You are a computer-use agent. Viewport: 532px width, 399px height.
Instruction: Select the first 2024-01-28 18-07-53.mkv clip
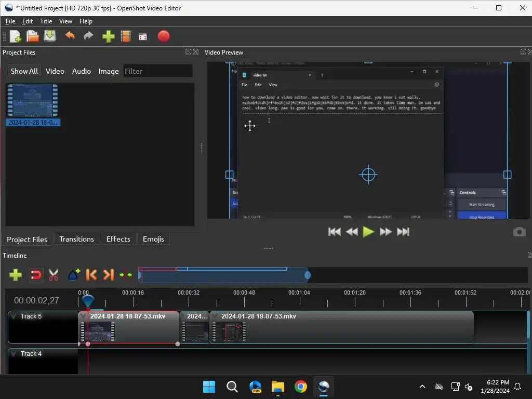pyautogui.click(x=129, y=327)
